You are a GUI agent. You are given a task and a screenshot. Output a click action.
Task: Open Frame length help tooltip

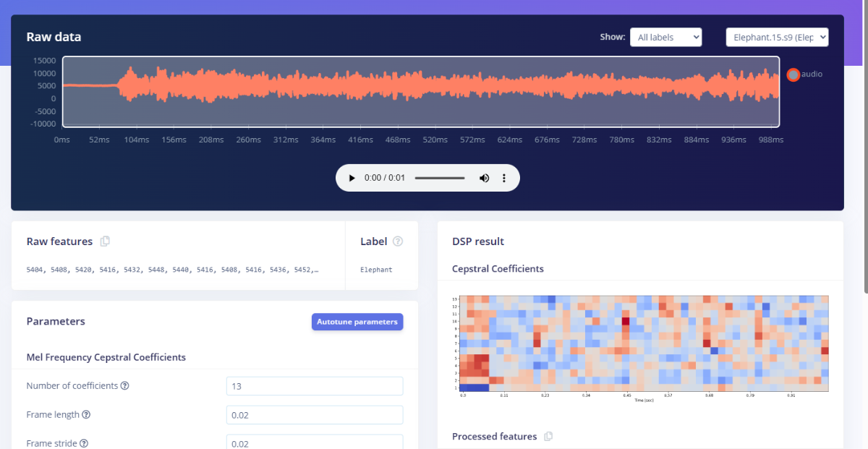tap(86, 415)
